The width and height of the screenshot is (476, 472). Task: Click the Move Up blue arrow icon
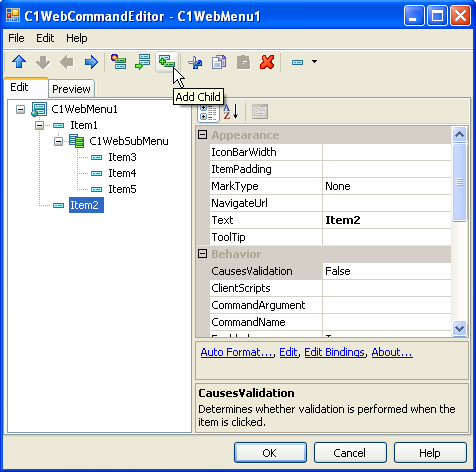point(19,62)
